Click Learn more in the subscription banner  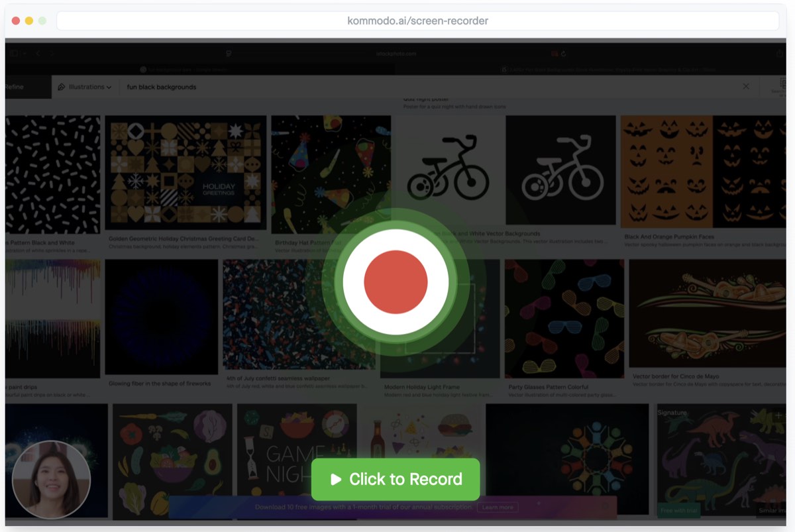click(x=498, y=507)
